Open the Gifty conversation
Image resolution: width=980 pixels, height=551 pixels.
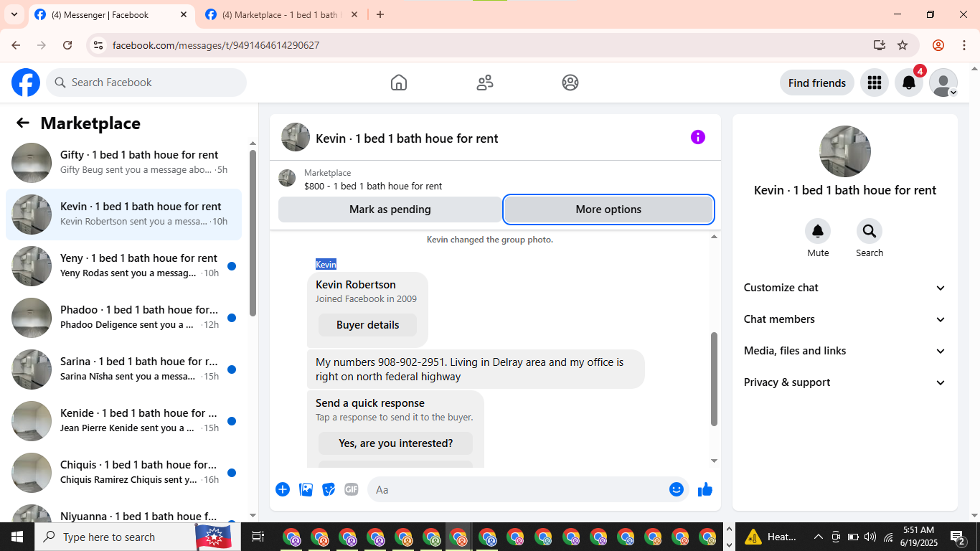point(123,163)
